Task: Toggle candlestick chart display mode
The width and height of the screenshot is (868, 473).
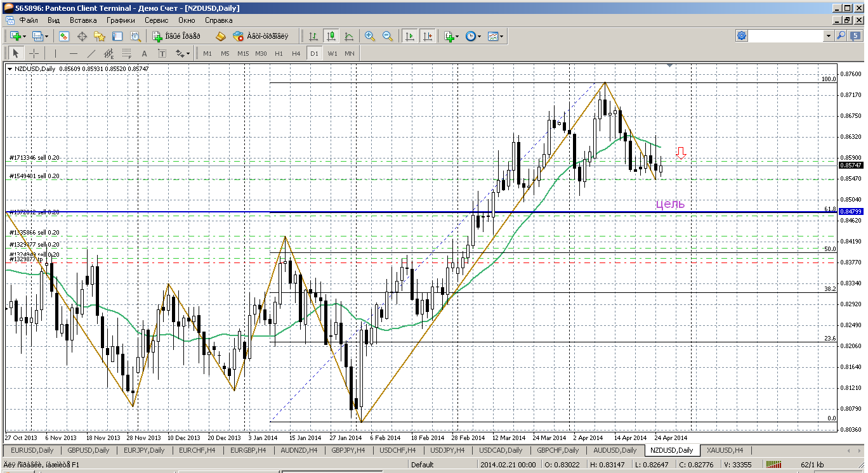Action: click(331, 37)
